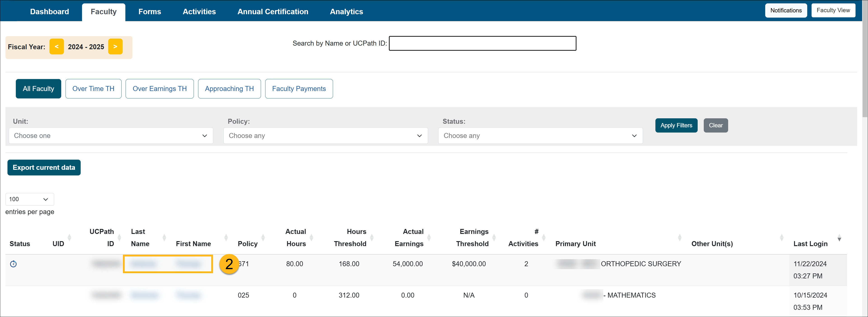Advance to next fiscal year arrow
Viewport: 868px width, 317px height.
pos(115,47)
